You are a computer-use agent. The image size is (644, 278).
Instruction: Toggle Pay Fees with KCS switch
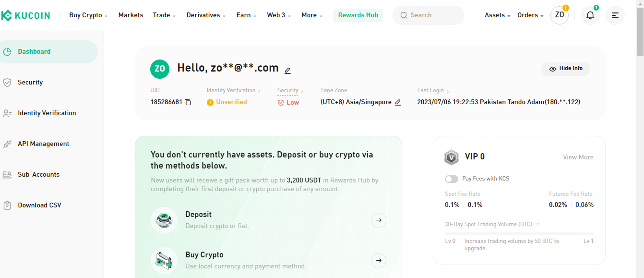(452, 179)
